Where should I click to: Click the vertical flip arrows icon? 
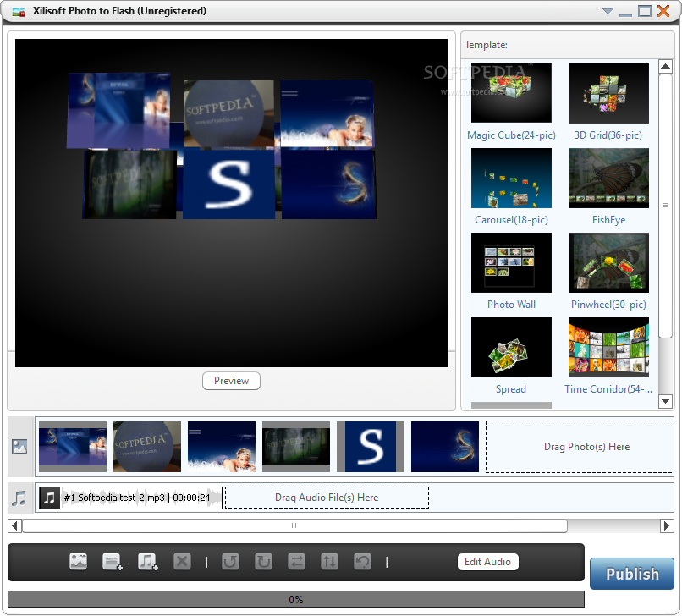point(330,561)
